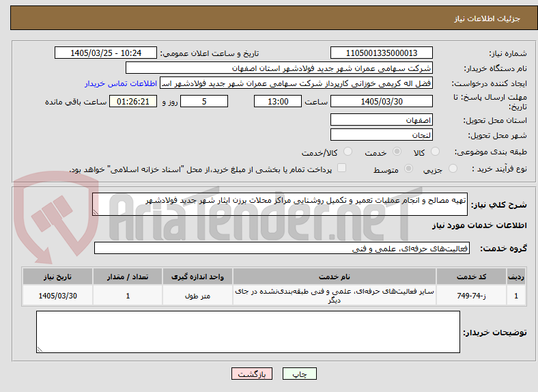Click the delivery city field لنجان
This screenshot has width=538, height=392.
pyautogui.click(x=382, y=135)
